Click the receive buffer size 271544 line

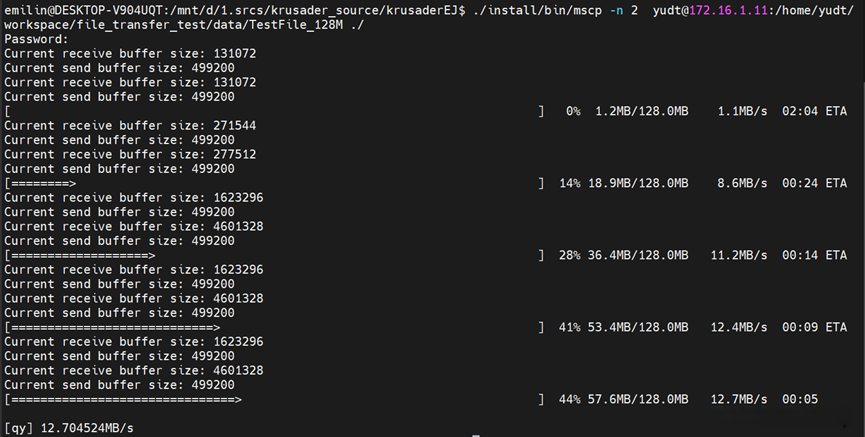click(129, 126)
